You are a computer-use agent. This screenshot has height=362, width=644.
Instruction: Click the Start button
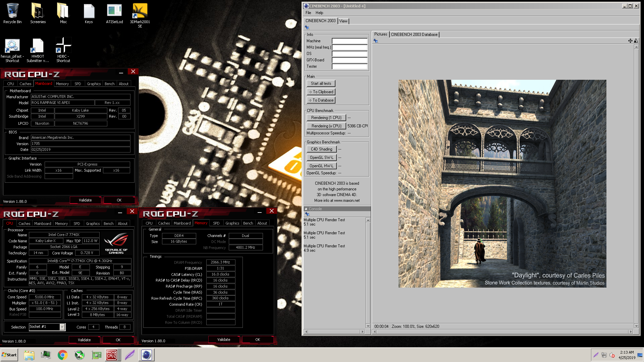[x=9, y=355]
